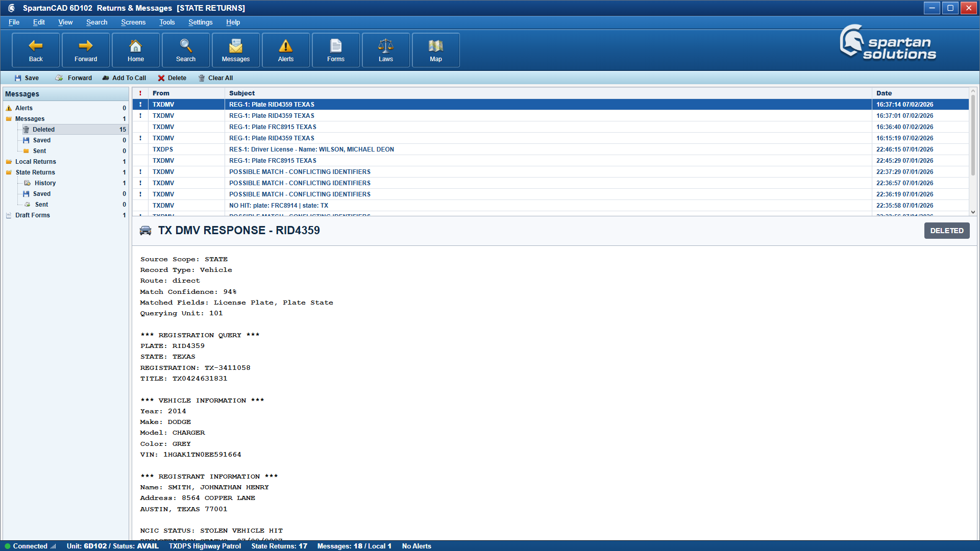Sort by From column header
This screenshot has height=551, width=980.
point(186,93)
